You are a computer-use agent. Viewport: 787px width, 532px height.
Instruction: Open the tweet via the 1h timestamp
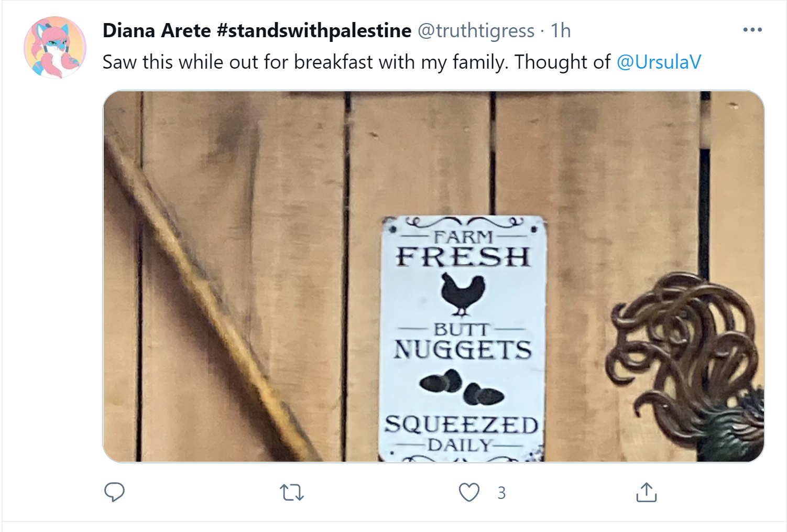coord(560,30)
